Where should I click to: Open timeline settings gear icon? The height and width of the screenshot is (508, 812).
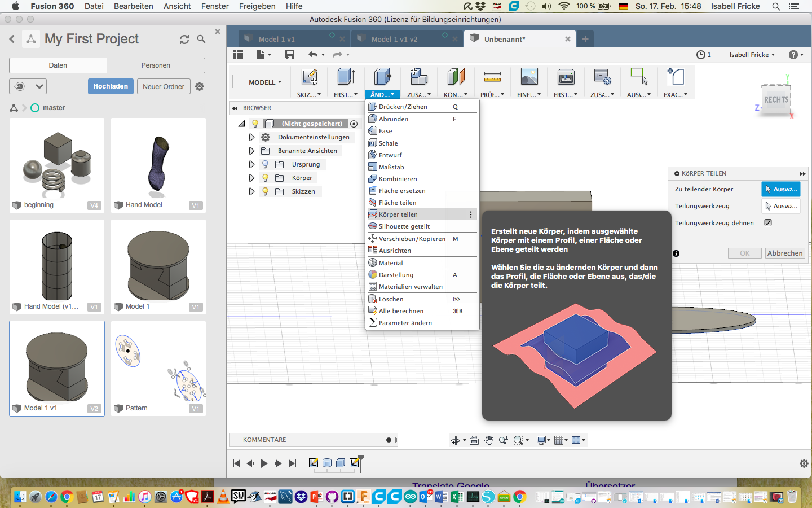tap(804, 463)
